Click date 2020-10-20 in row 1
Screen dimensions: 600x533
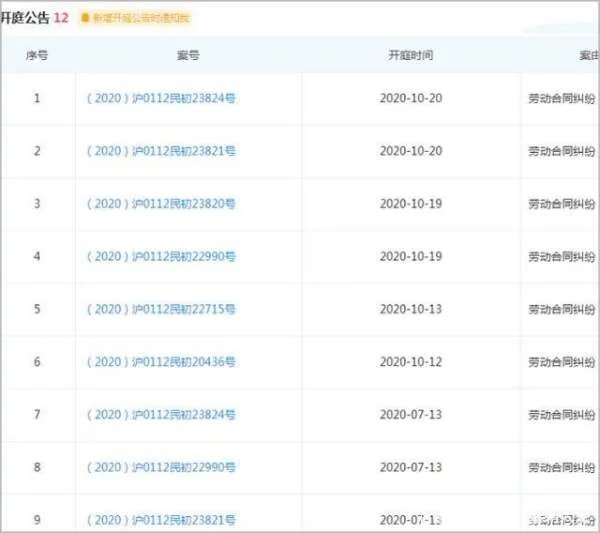pos(411,98)
